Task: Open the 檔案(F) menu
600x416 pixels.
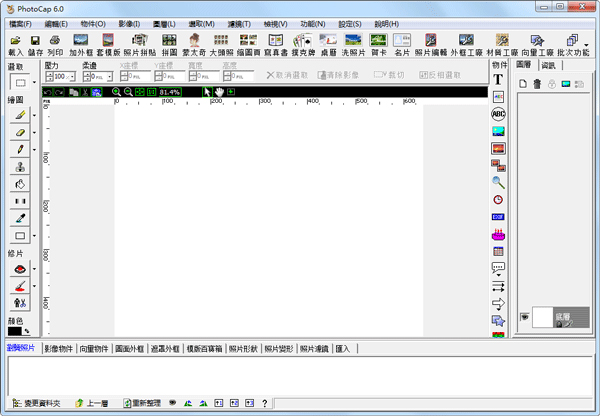Action: [x=20, y=24]
